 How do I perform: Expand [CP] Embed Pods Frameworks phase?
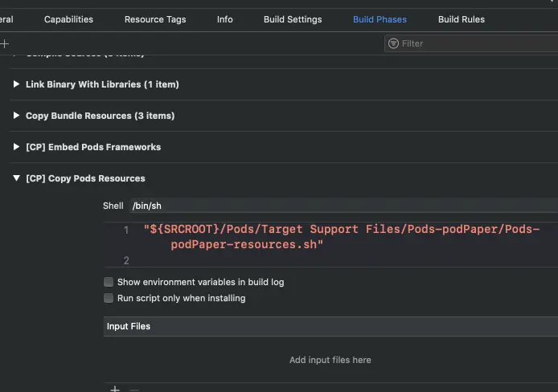click(x=17, y=147)
